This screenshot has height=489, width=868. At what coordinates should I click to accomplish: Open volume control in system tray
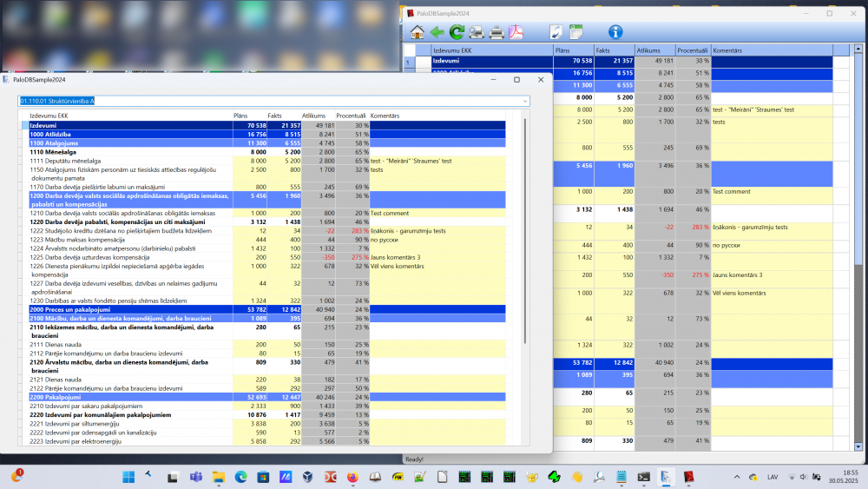(x=803, y=477)
